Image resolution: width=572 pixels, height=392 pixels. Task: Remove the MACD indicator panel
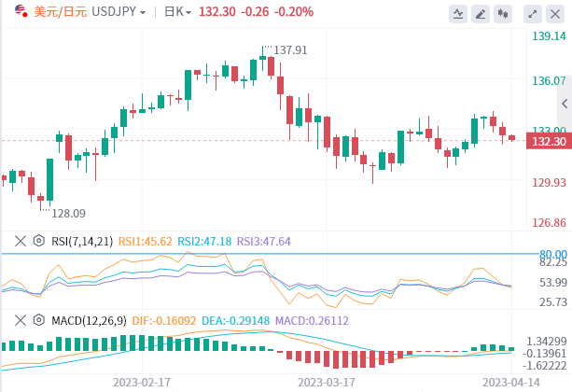[x=21, y=320]
